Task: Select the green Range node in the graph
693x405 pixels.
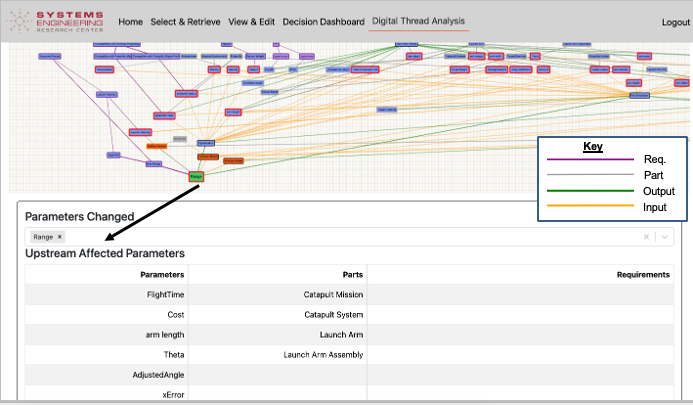Action: [197, 176]
